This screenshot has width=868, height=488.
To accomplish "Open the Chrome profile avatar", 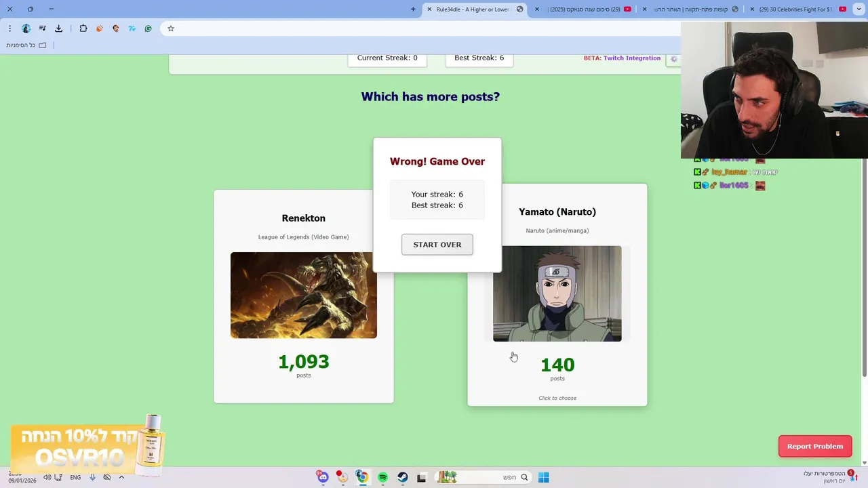I will [x=26, y=28].
